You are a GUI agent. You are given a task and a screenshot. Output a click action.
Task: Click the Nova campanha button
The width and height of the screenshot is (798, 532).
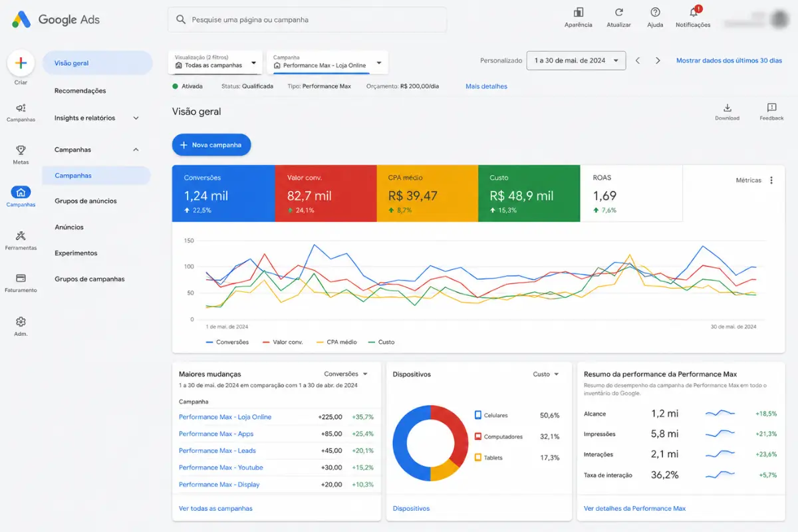(211, 145)
